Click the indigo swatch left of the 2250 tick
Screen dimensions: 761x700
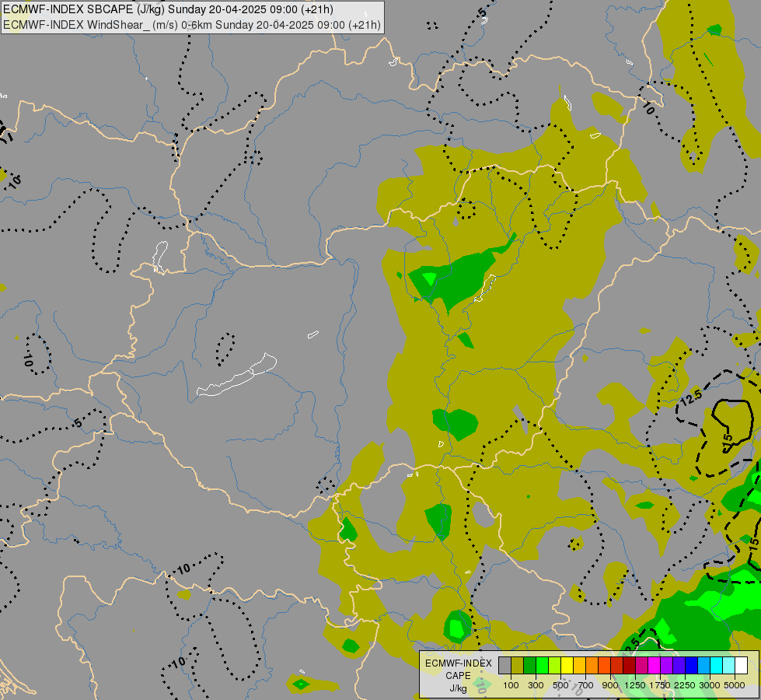(x=679, y=666)
